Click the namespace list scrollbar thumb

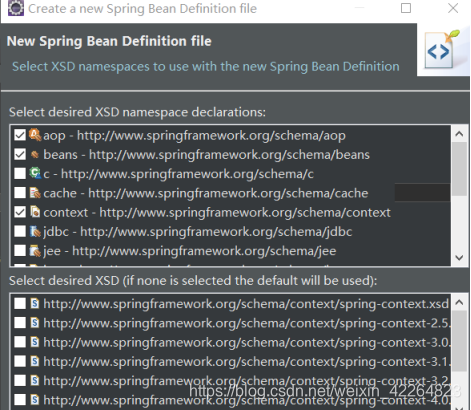click(x=459, y=169)
